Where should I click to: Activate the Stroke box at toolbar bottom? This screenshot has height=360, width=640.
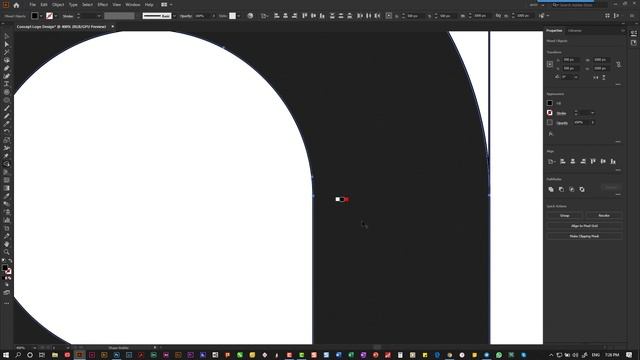pyautogui.click(x=8, y=271)
